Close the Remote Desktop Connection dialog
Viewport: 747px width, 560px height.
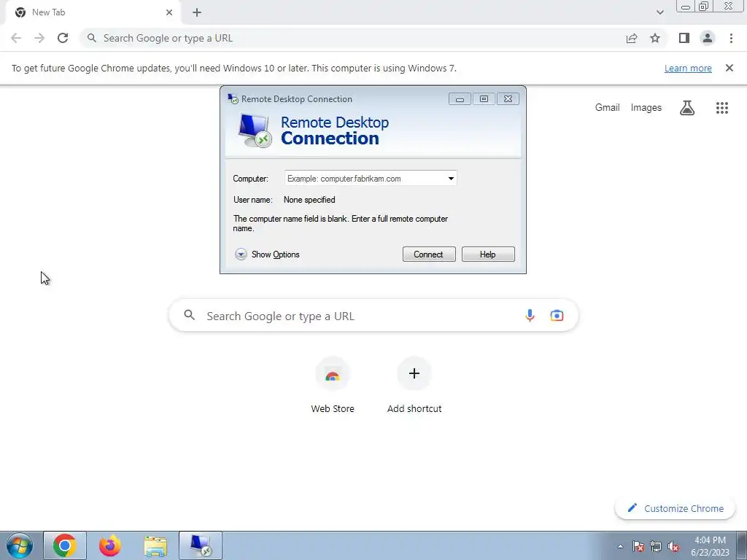click(508, 99)
